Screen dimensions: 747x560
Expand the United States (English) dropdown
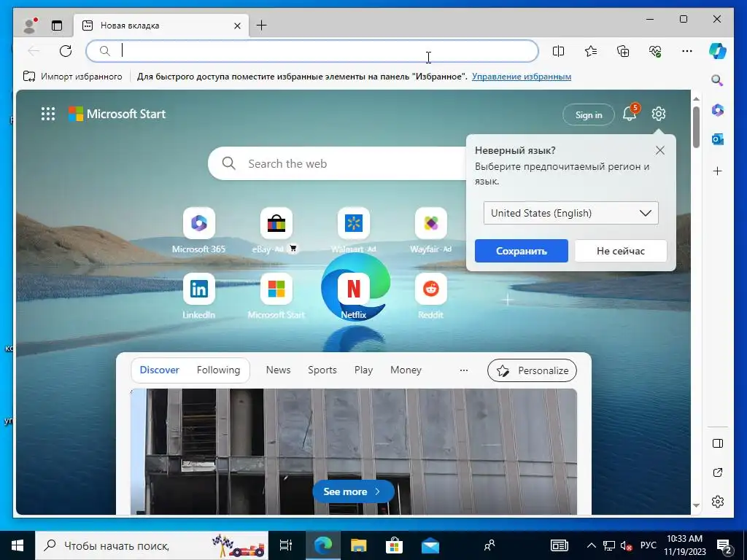(570, 213)
